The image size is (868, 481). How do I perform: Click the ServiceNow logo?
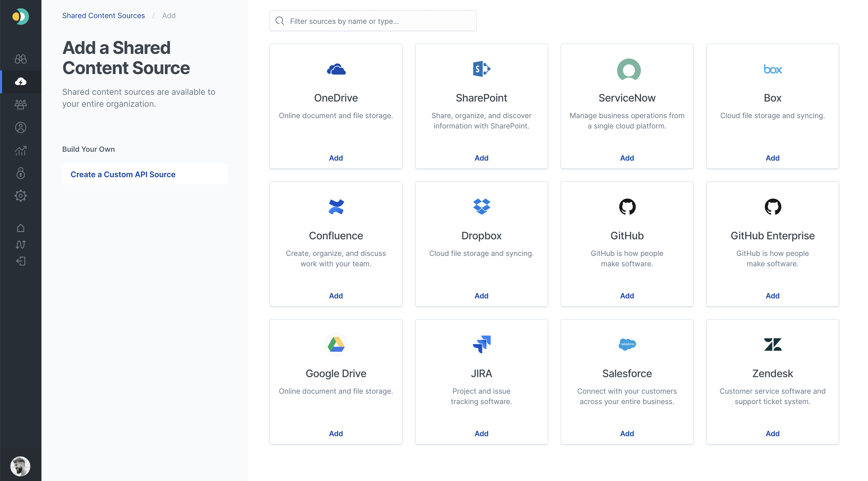click(x=628, y=69)
